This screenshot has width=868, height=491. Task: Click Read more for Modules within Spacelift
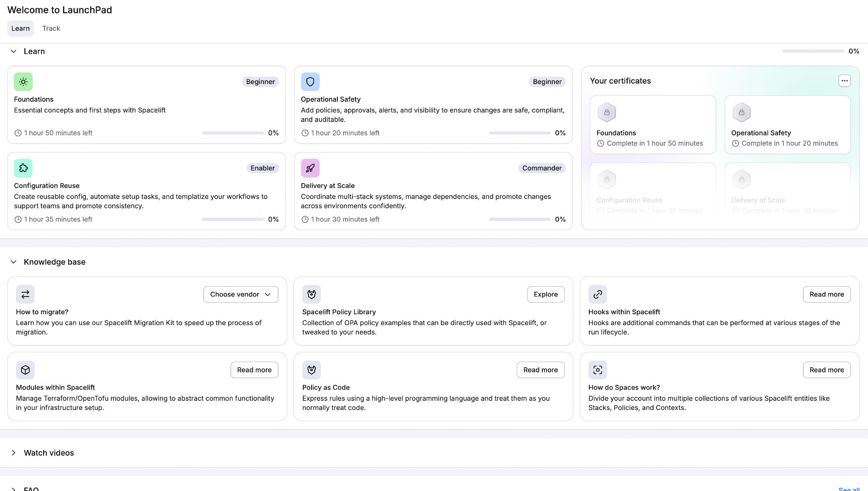coord(255,370)
